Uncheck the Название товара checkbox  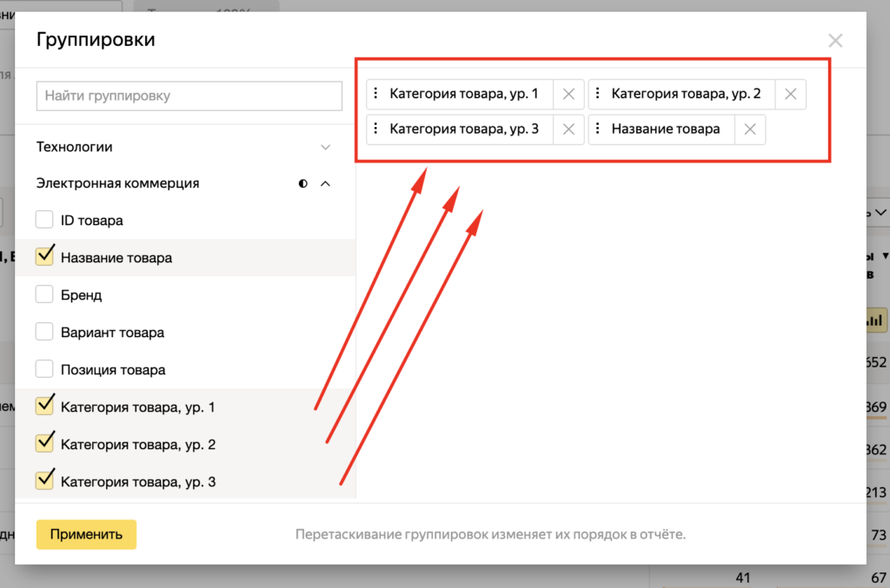pos(44,257)
